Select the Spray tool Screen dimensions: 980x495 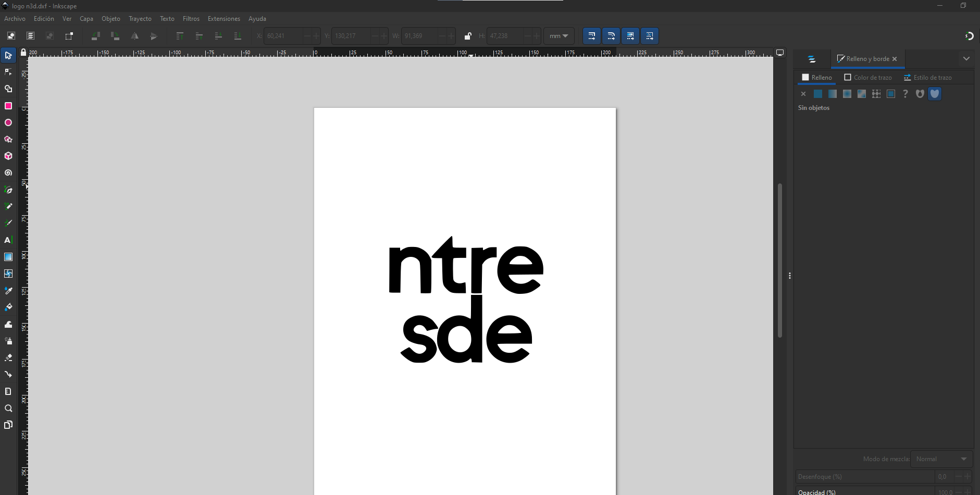point(8,341)
